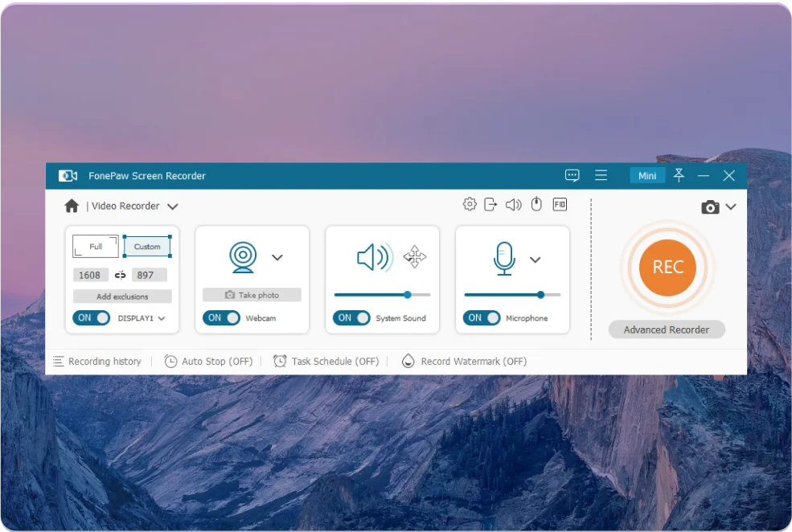Open Record Watermark (OFF) settings
Viewport: 792px width, 532px height.
pyautogui.click(x=474, y=362)
